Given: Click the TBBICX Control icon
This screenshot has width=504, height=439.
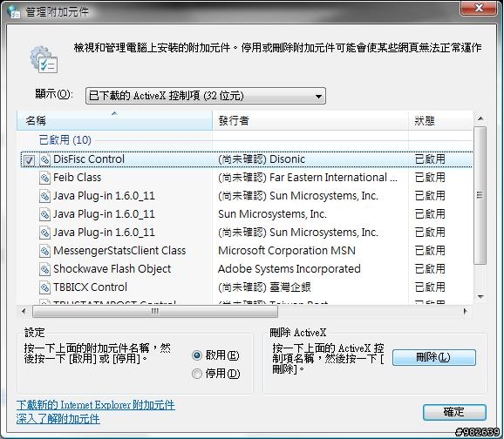Looking at the screenshot, I should click(44, 287).
